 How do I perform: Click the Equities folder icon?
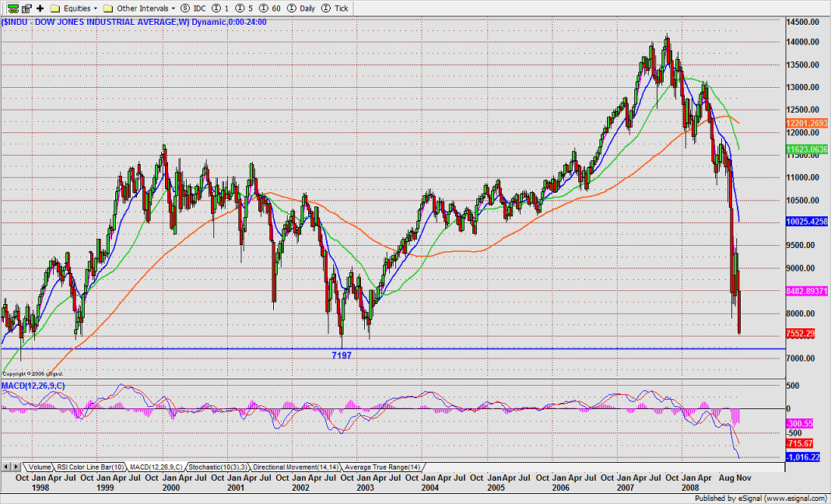coord(55,9)
